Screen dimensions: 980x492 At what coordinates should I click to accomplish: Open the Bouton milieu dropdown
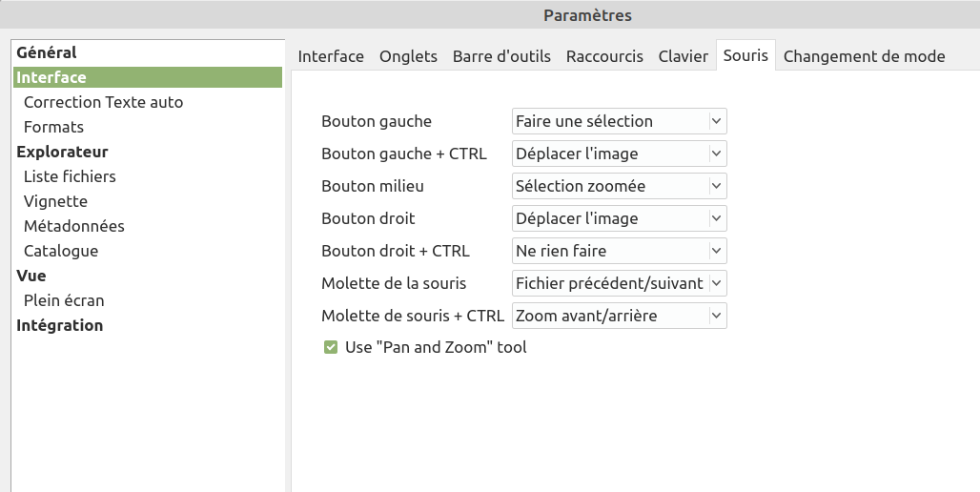coord(620,186)
